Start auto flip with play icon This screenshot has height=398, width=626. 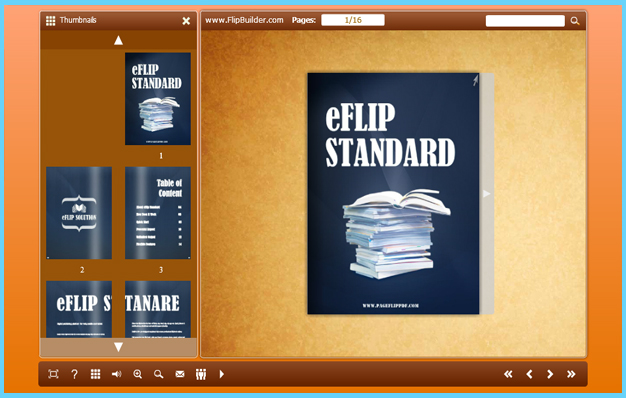222,374
